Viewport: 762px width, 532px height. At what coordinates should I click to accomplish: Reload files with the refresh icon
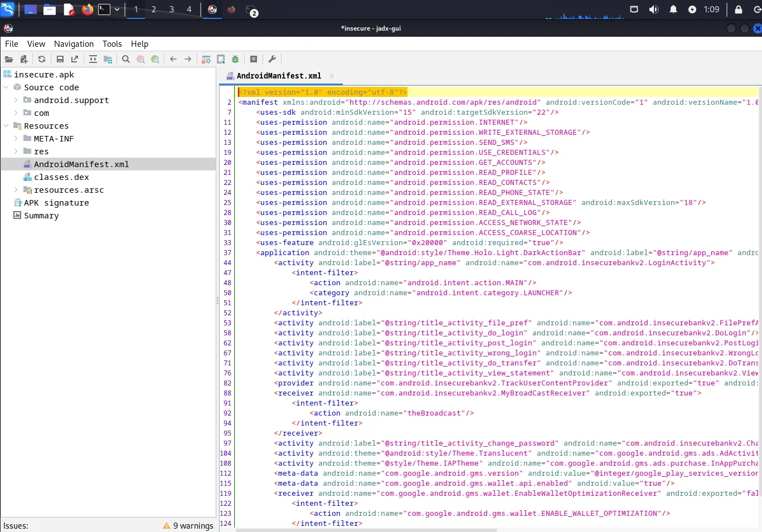(x=42, y=59)
